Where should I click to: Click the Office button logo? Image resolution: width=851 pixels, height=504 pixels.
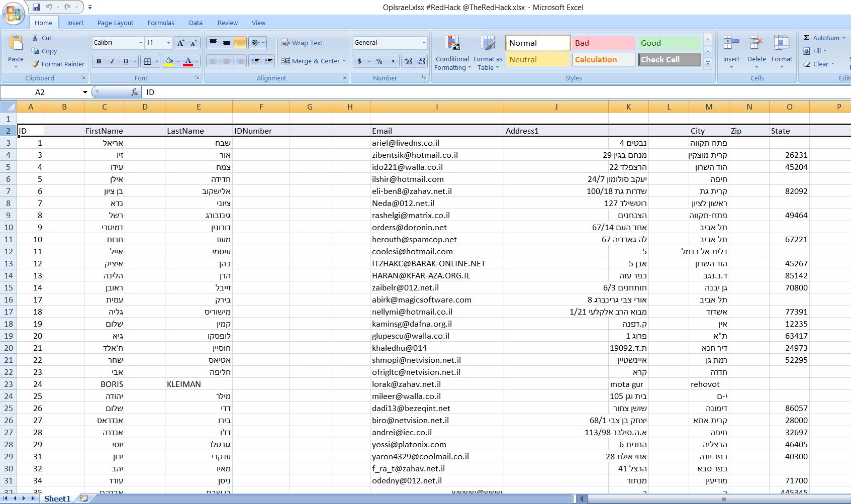[14, 14]
